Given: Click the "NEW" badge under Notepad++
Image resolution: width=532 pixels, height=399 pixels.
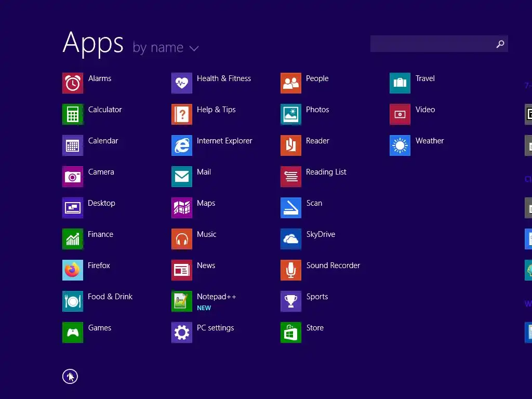Looking at the screenshot, I should (x=204, y=308).
